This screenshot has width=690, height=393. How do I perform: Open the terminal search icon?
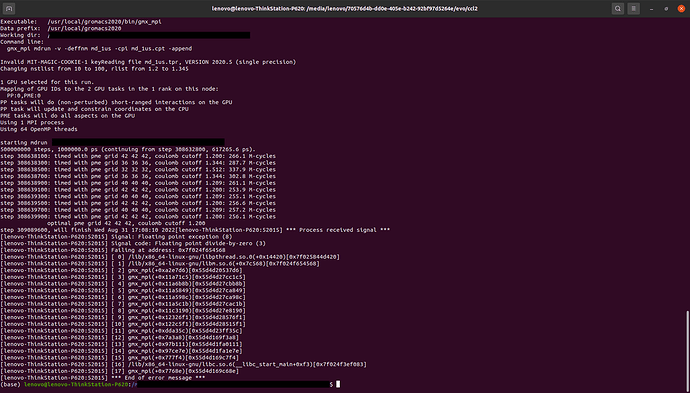[618, 8]
